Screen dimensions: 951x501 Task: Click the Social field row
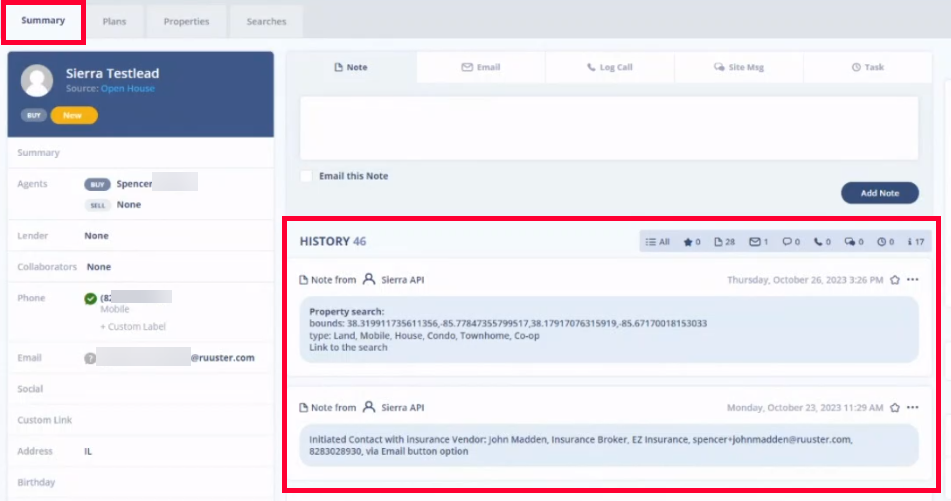[141, 389]
